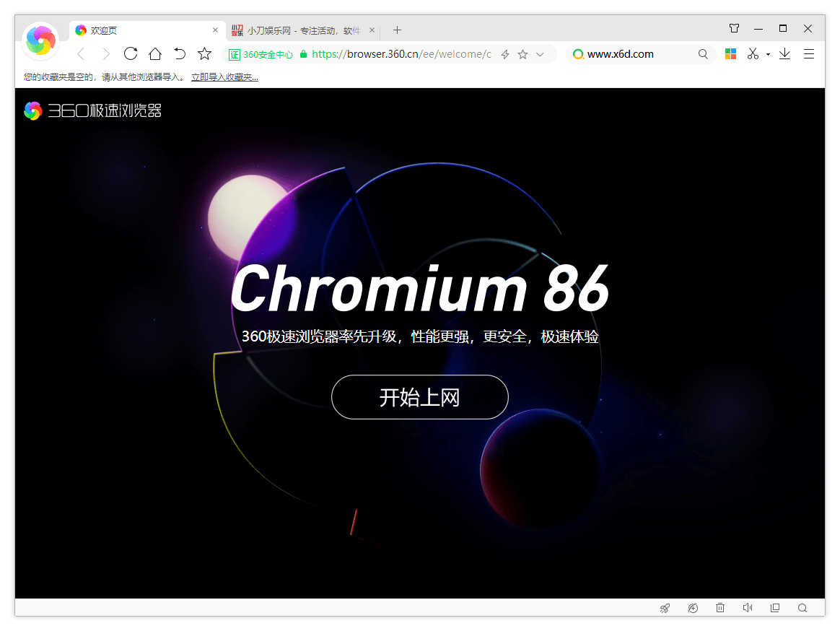Mute page sound using speaker icon
The height and width of the screenshot is (631, 840).
tap(748, 608)
